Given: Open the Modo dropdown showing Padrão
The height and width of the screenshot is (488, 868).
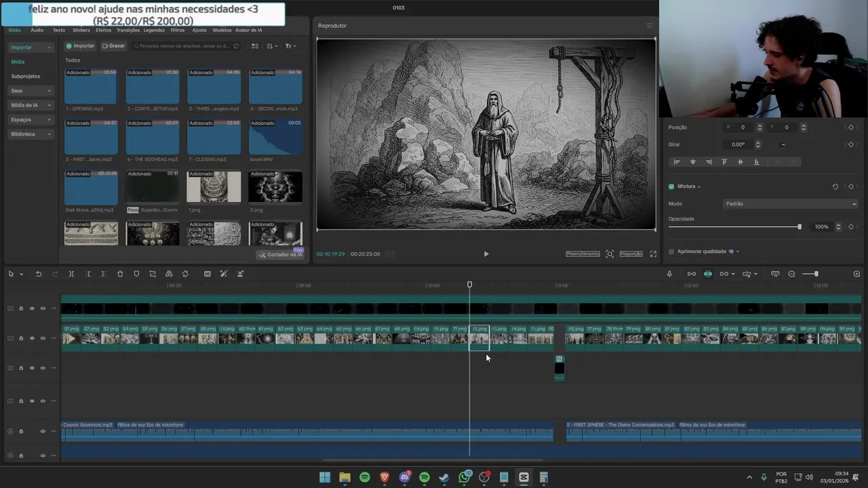Looking at the screenshot, I should pyautogui.click(x=791, y=204).
